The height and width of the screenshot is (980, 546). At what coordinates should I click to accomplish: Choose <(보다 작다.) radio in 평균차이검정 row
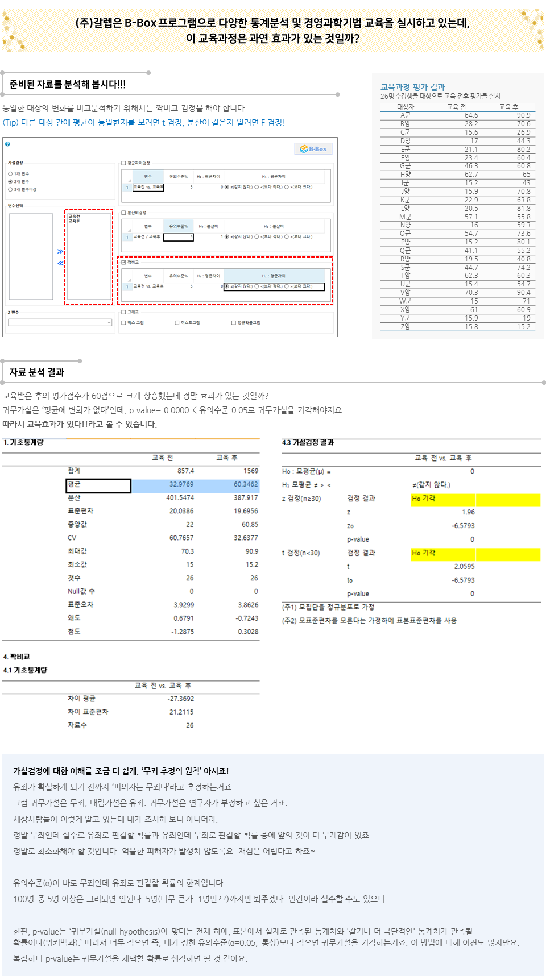point(257,187)
